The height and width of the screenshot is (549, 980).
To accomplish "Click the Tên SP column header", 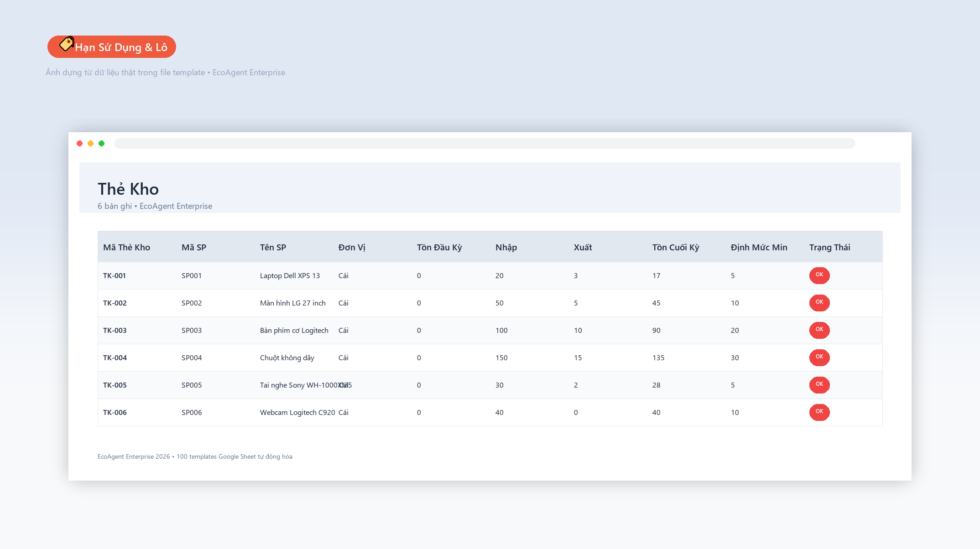I will tap(273, 247).
